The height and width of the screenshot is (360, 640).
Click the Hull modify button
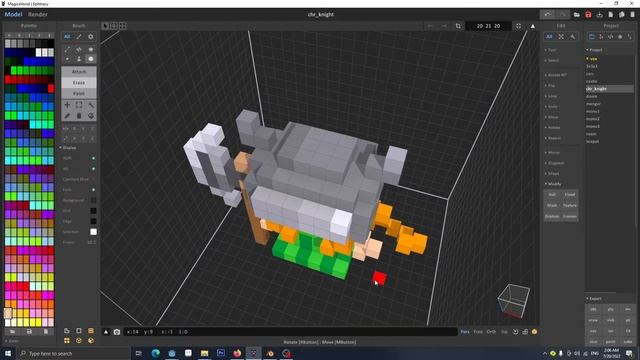click(x=552, y=195)
